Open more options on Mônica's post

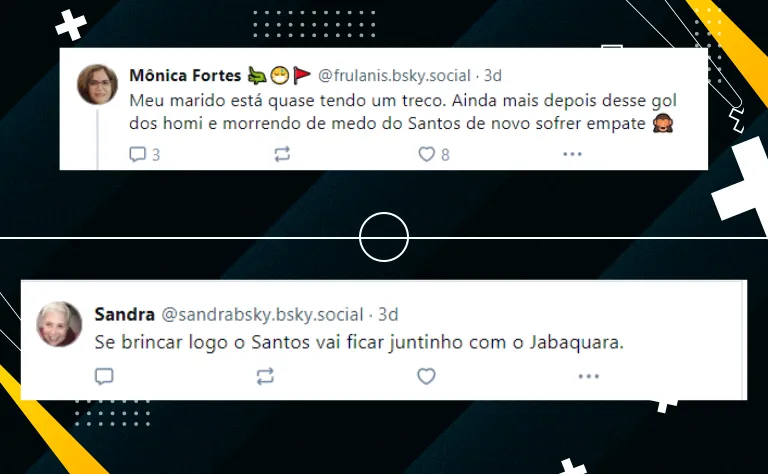coord(572,154)
